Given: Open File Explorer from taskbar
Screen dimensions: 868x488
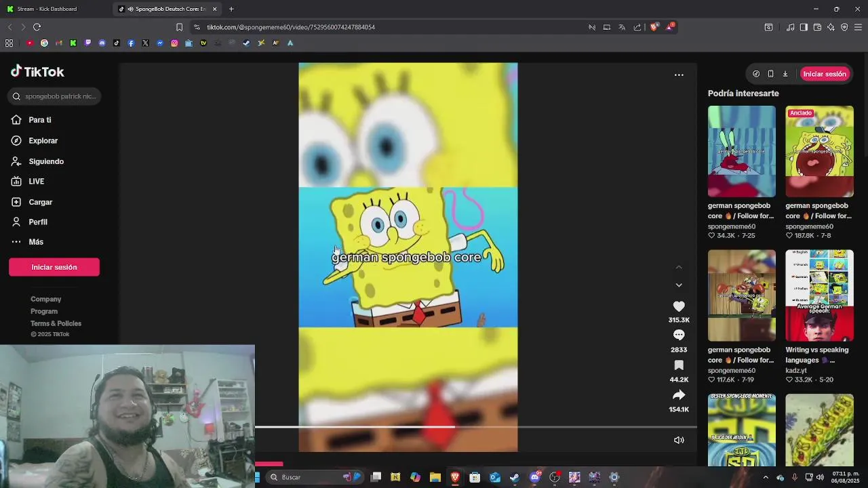Looking at the screenshot, I should pos(435,477).
